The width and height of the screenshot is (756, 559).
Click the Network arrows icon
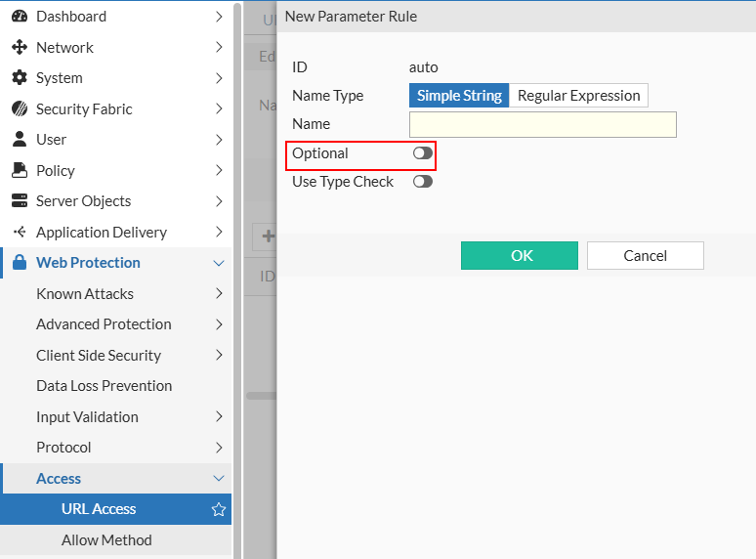click(19, 47)
